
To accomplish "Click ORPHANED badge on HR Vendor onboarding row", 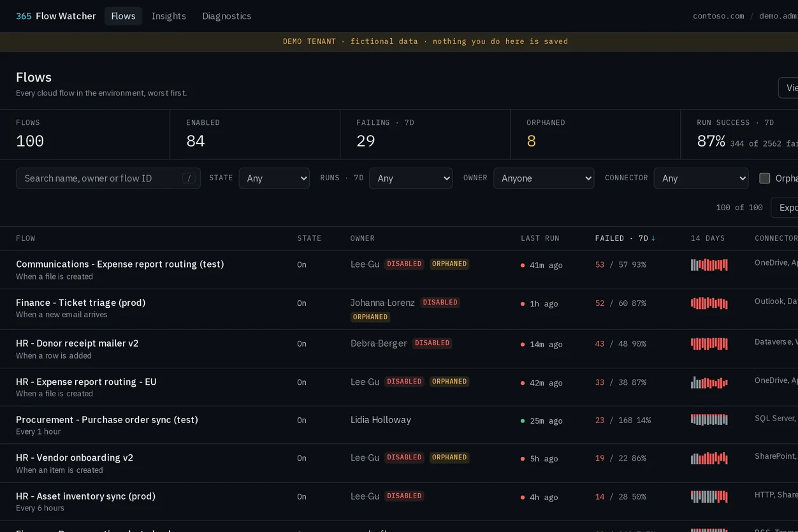I will tap(449, 457).
